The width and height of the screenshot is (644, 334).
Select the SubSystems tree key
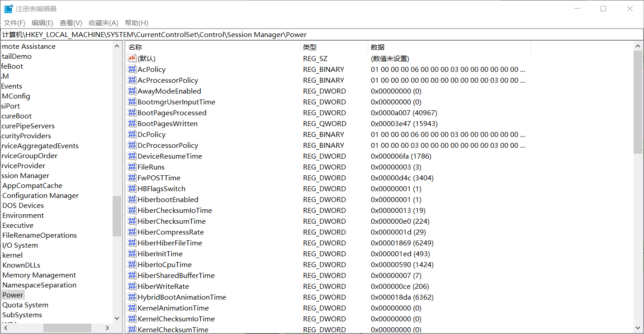pos(22,315)
